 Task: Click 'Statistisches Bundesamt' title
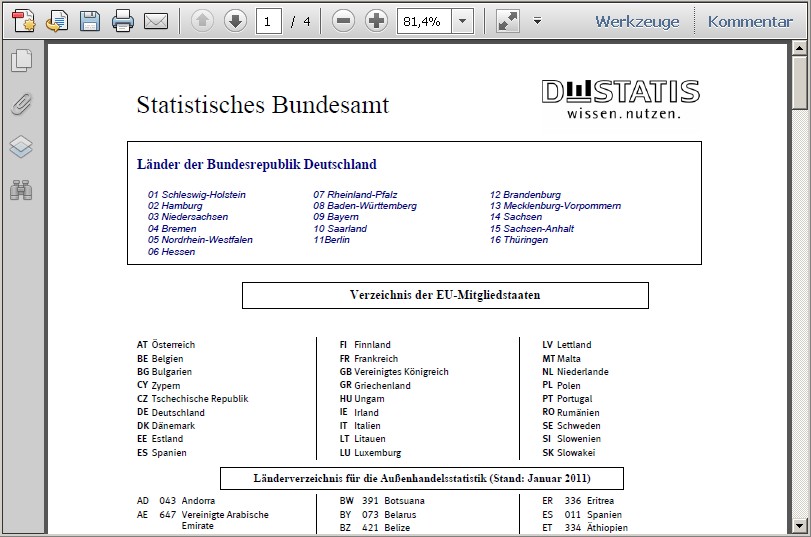tap(263, 105)
